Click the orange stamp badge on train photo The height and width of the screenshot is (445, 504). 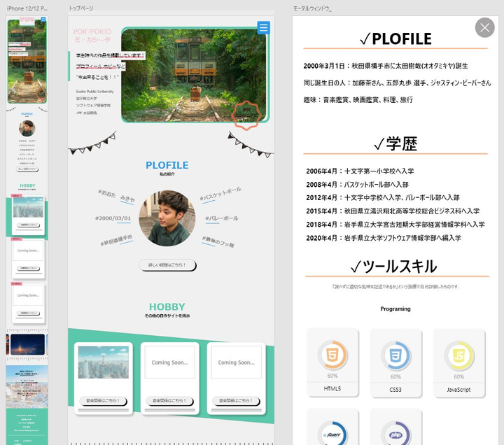pos(246,115)
